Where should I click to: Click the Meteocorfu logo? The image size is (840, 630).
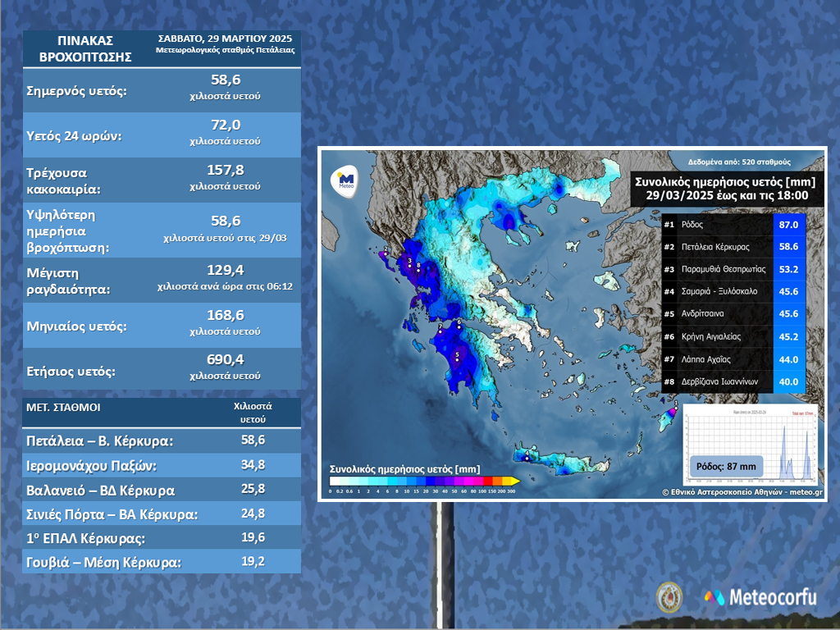760,597
